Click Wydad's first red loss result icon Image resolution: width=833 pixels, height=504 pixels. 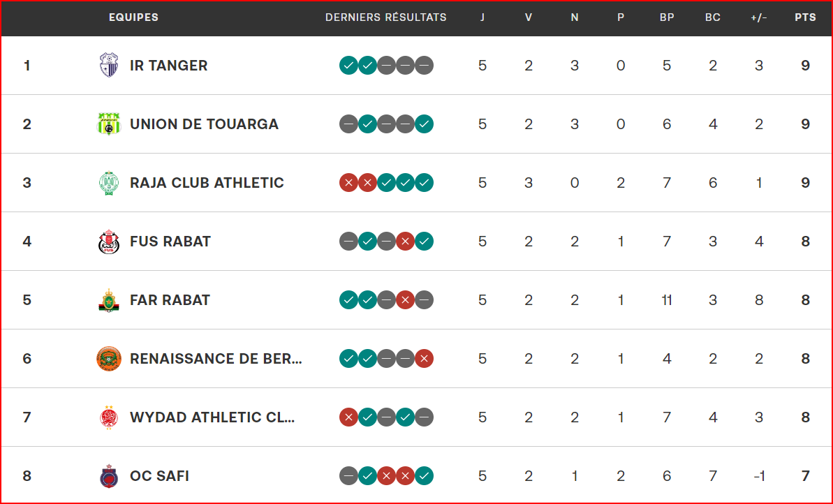(x=348, y=417)
